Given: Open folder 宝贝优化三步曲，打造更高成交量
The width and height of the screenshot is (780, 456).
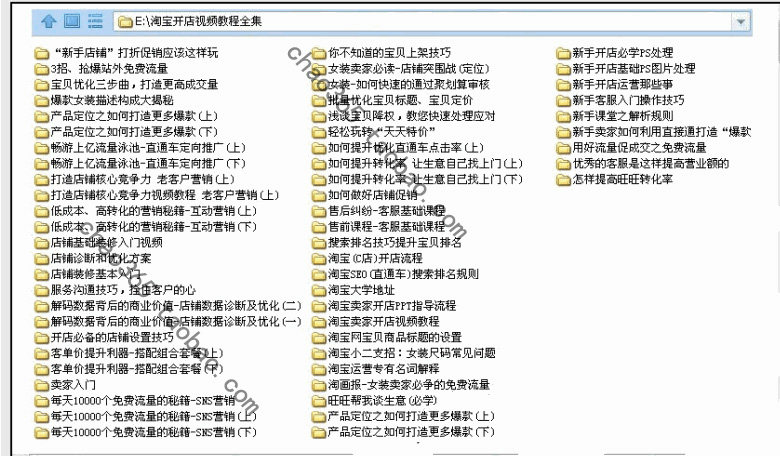Looking at the screenshot, I should coord(127,85).
